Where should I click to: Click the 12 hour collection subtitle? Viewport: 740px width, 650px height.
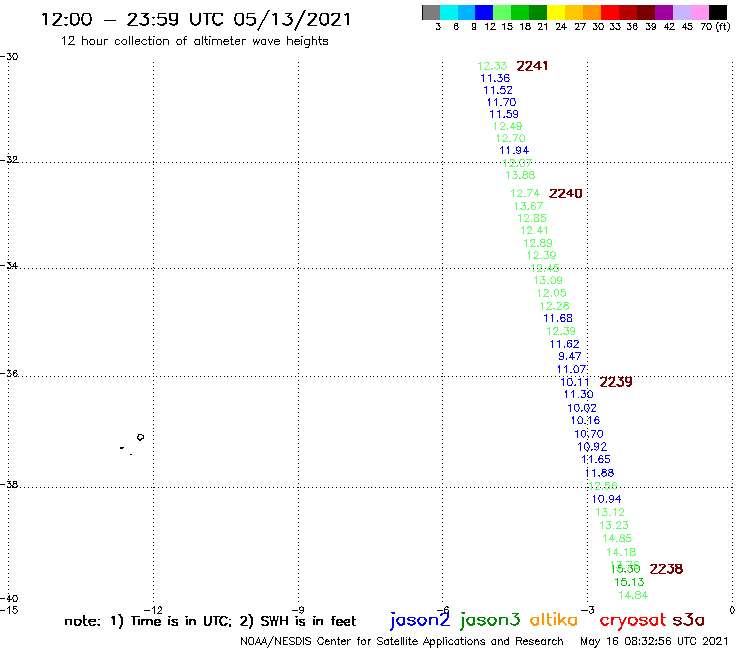[194, 41]
